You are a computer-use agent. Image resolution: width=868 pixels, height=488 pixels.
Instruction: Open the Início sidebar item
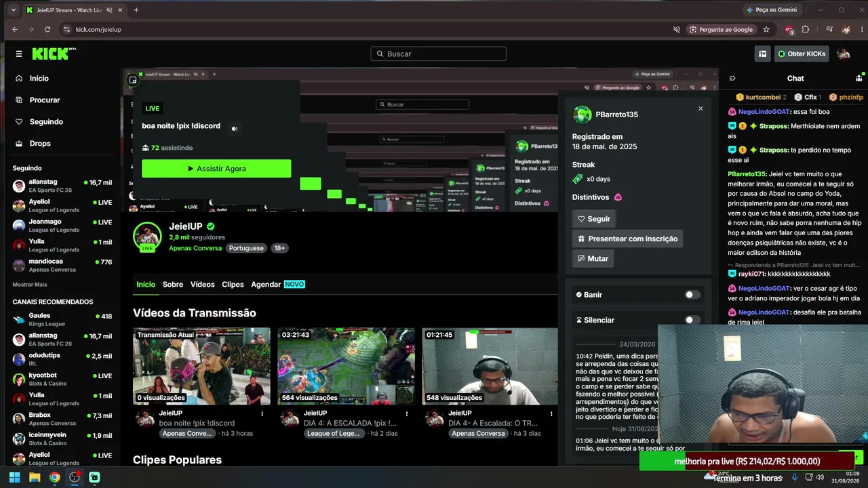coord(32,79)
